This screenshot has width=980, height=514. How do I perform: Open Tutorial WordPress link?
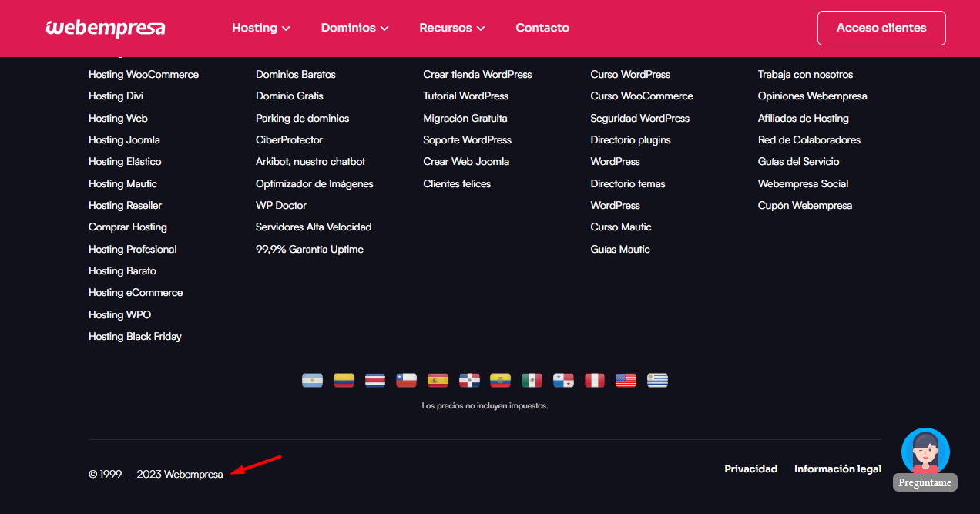(466, 96)
